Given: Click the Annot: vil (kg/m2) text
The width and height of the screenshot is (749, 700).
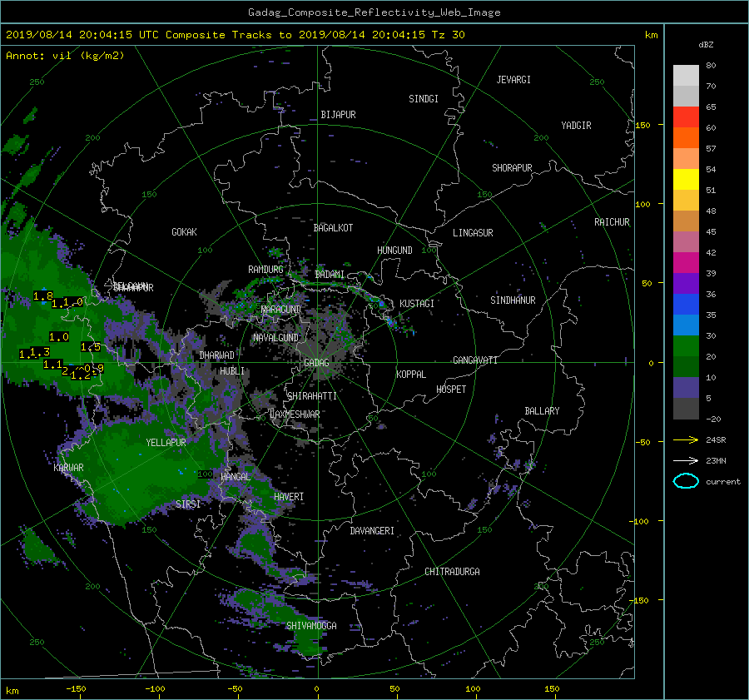Looking at the screenshot, I should point(65,56).
